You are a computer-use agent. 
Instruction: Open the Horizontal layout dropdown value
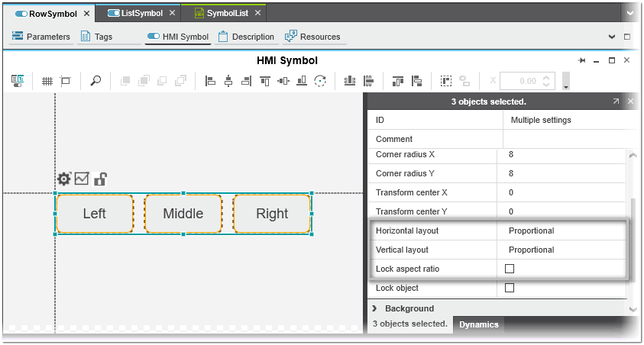click(x=564, y=231)
